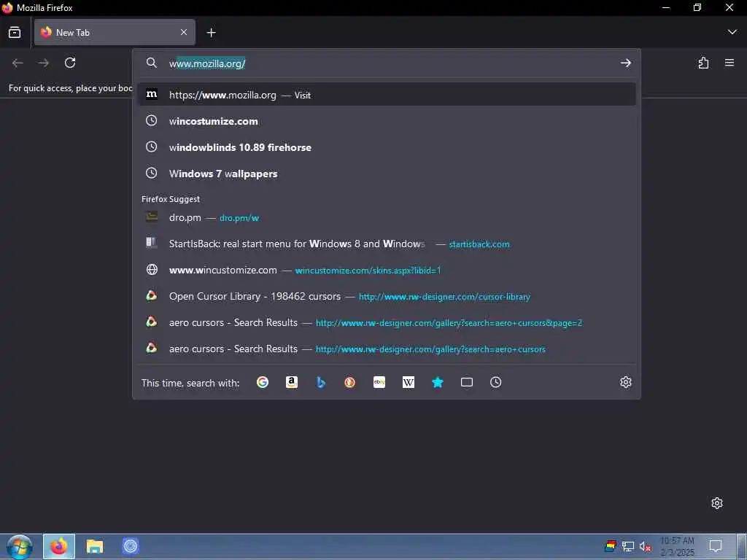Expand the list all tabs chevron

pyautogui.click(x=732, y=32)
